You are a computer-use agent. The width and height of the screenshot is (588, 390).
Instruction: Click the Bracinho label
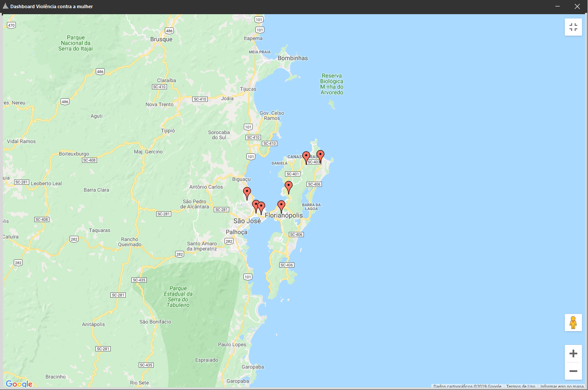point(56,377)
